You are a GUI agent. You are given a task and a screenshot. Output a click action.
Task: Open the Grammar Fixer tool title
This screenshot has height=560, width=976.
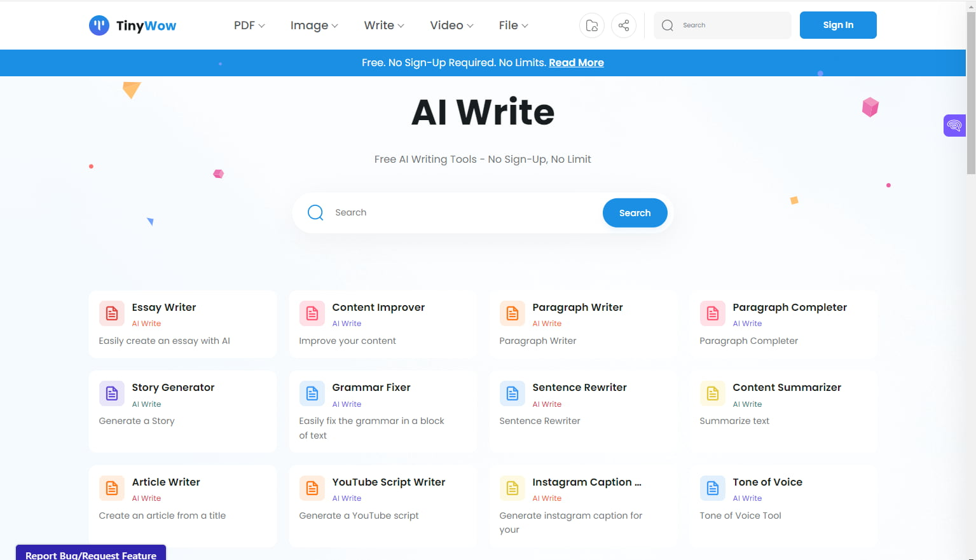tap(371, 387)
